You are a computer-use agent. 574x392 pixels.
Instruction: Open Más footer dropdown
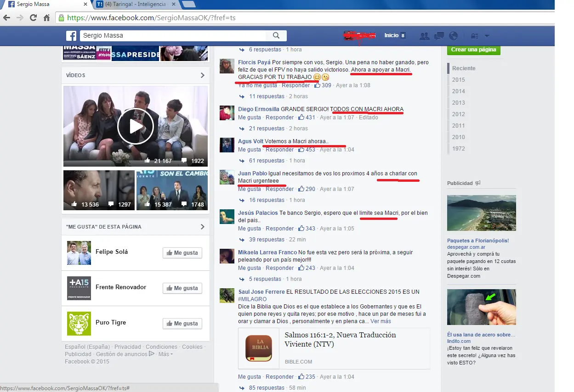point(165,354)
